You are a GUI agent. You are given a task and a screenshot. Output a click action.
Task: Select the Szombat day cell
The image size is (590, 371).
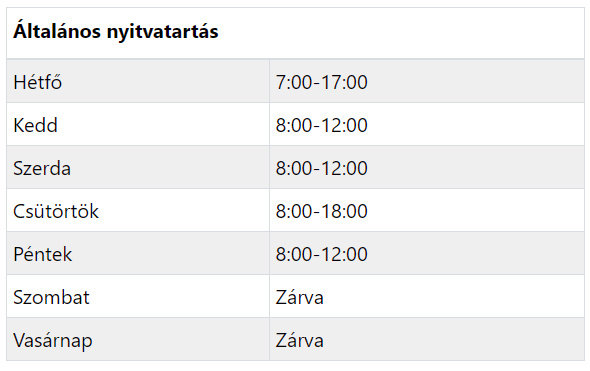tap(138, 296)
